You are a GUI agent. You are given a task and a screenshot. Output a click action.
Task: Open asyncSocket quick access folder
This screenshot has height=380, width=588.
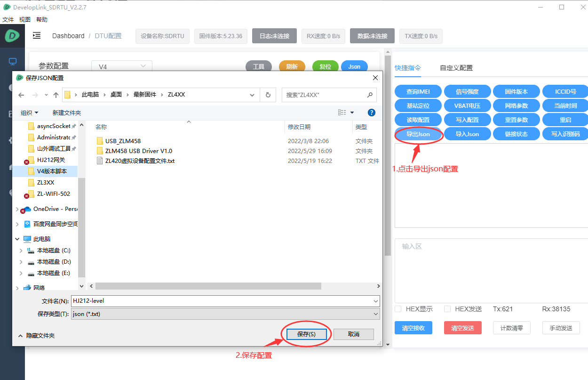point(49,126)
